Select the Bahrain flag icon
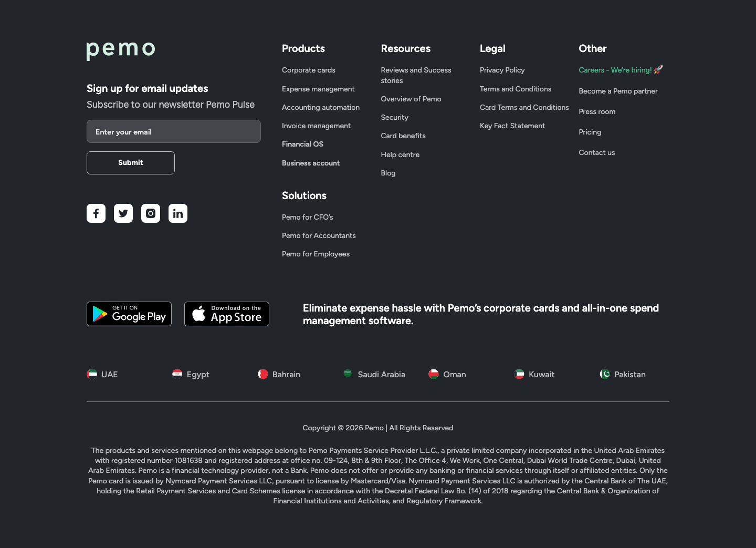The height and width of the screenshot is (548, 756). [x=263, y=374]
